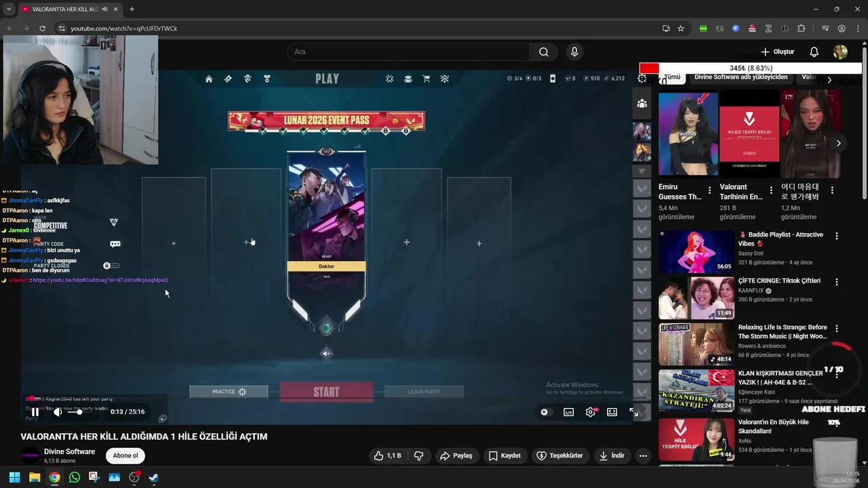
Task: Open options menu for Valorant Tarihinin short
Action: pyautogui.click(x=770, y=190)
